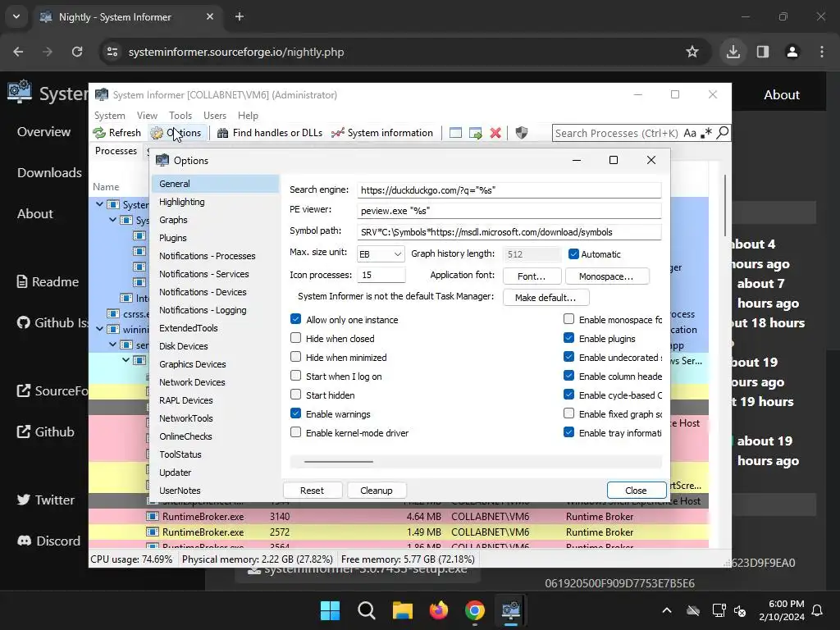
Task: Open Chrome three-dot menu
Action: coord(822,52)
